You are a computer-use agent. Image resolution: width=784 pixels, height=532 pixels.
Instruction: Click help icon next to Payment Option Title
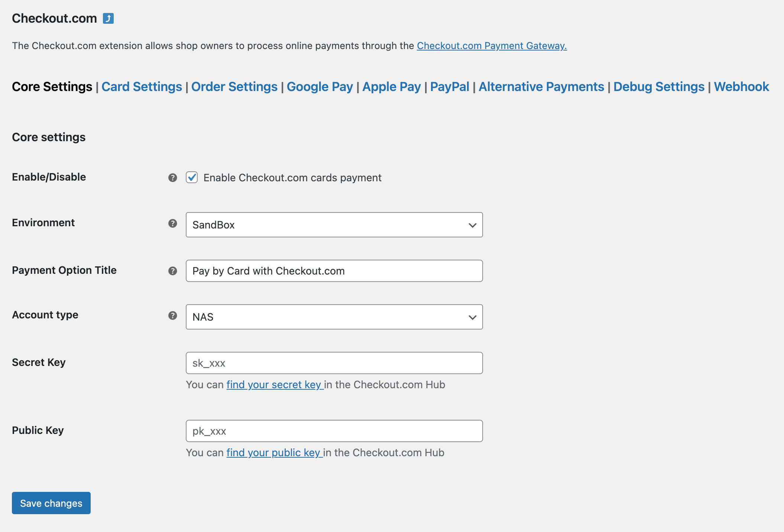(172, 271)
